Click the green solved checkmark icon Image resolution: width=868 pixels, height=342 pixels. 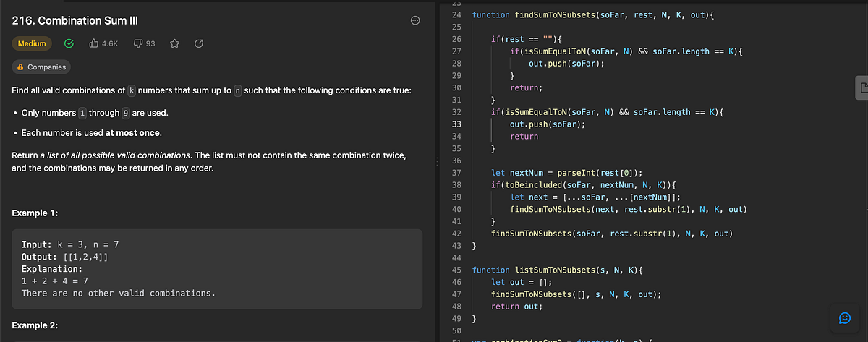tap(69, 43)
